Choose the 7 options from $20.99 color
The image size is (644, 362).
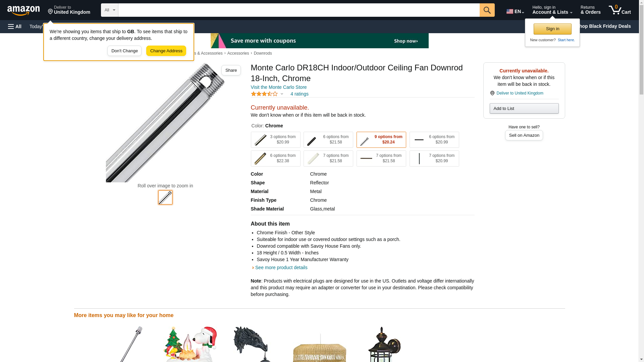[x=434, y=159]
